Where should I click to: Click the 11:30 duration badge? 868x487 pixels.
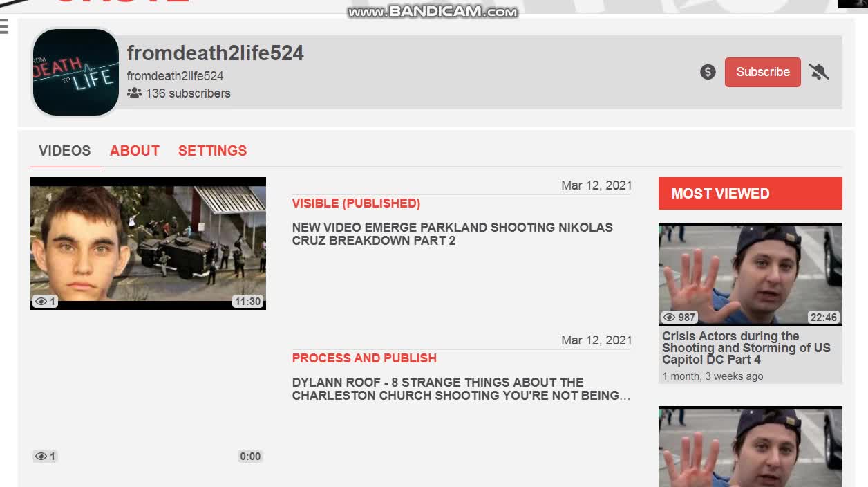pos(247,302)
